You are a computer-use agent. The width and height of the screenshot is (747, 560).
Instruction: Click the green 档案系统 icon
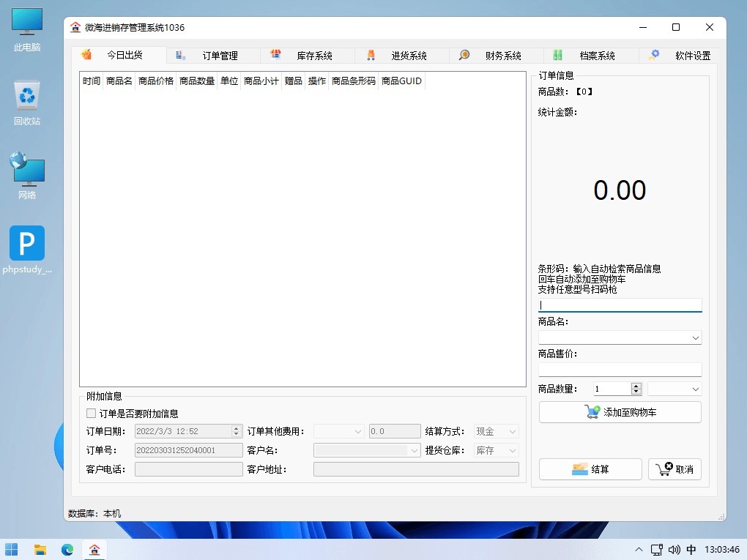tap(559, 54)
